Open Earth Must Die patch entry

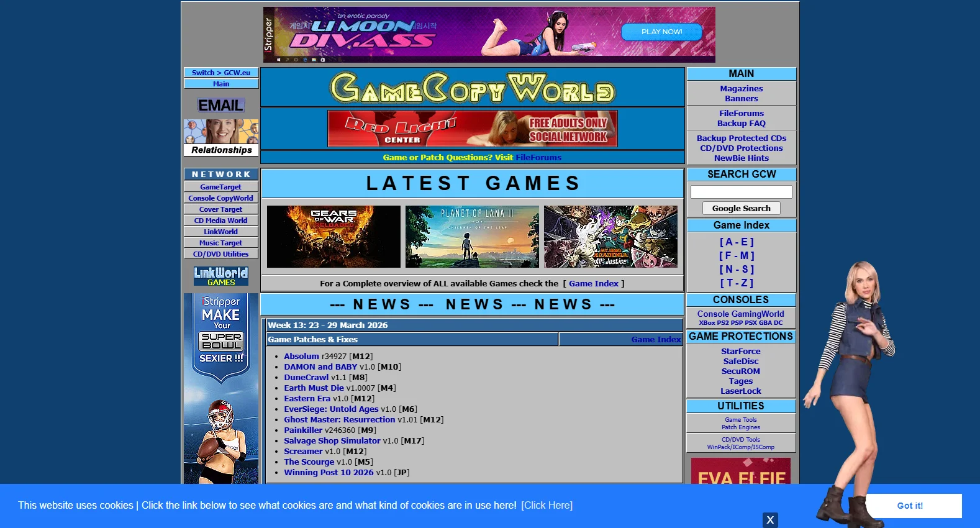[x=314, y=388]
